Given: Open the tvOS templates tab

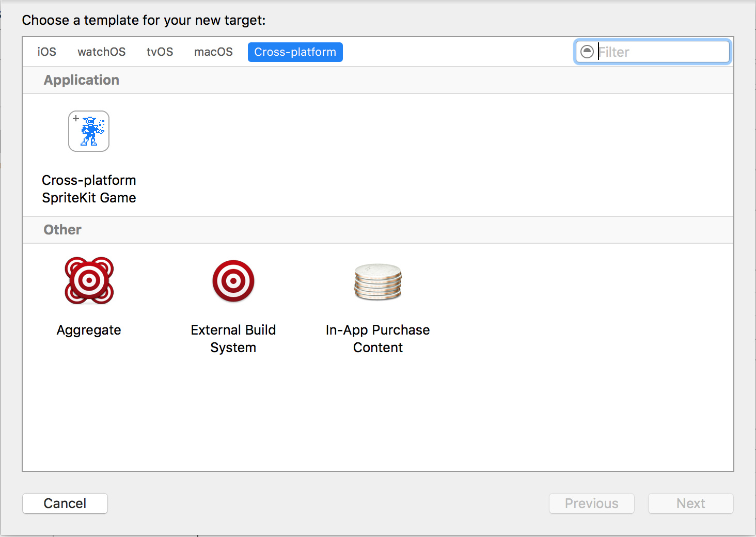Looking at the screenshot, I should click(x=160, y=52).
